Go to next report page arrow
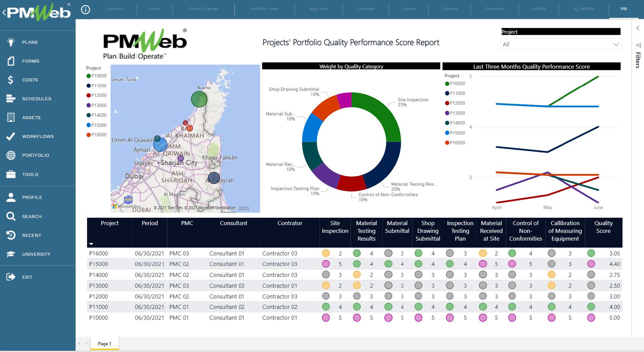644x352 pixels. [86, 343]
